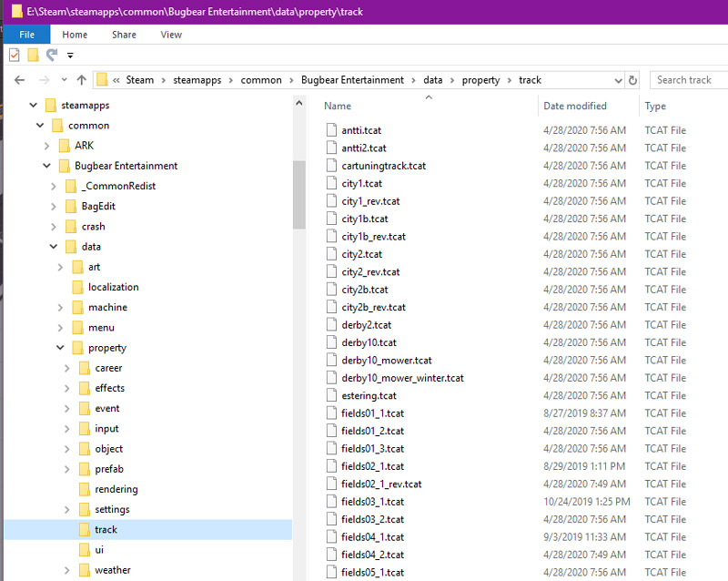
Task: Click the folder icon in address bar
Action: tap(102, 80)
